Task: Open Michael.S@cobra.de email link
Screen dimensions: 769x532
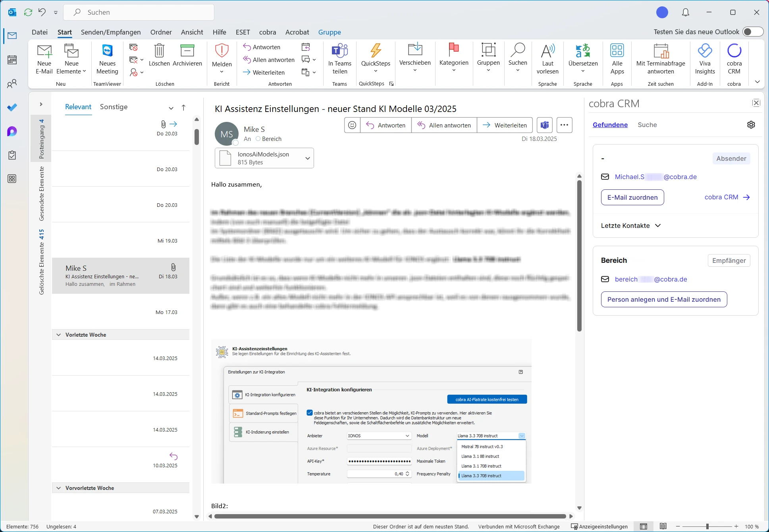Action: 655,177
